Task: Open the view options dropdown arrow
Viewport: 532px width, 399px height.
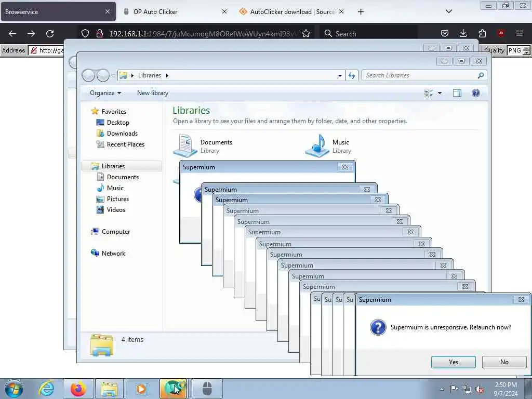Action: pos(440,93)
